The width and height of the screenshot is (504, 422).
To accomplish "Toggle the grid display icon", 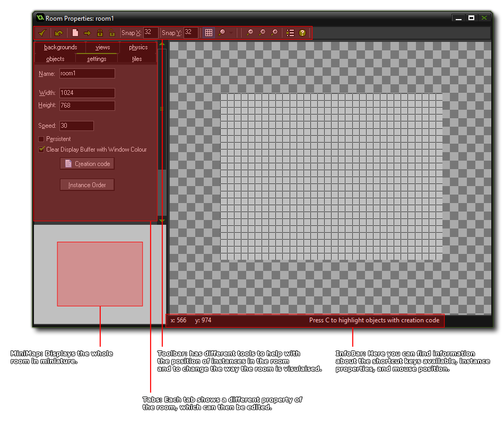I will click(209, 33).
